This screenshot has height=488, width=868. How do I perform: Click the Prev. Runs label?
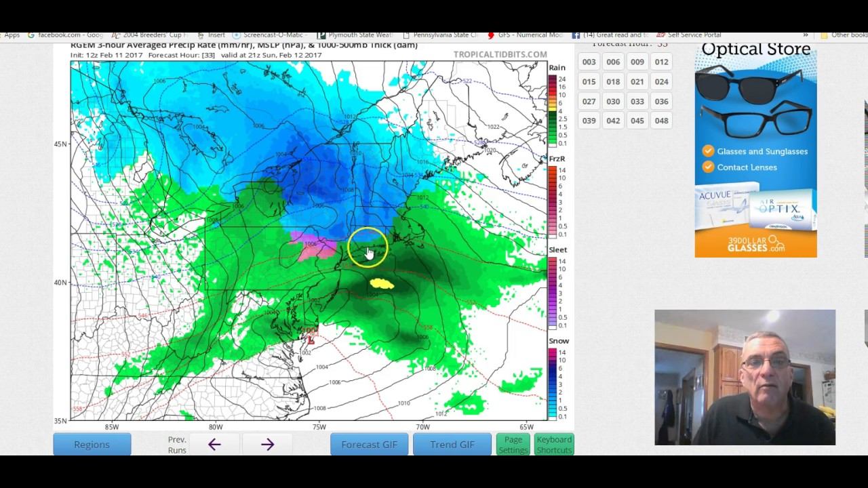point(177,445)
